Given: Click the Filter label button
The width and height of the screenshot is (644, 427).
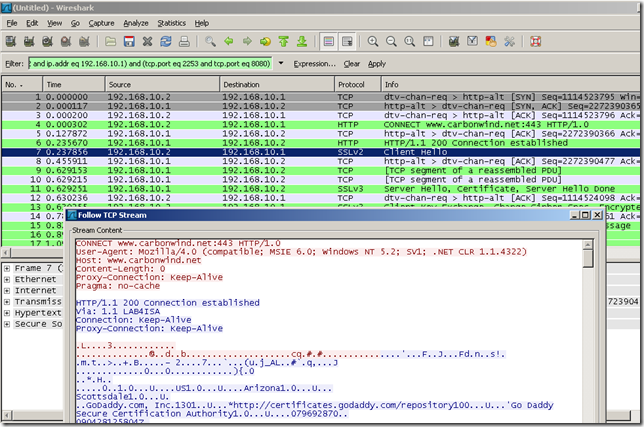Looking at the screenshot, I should coord(14,64).
